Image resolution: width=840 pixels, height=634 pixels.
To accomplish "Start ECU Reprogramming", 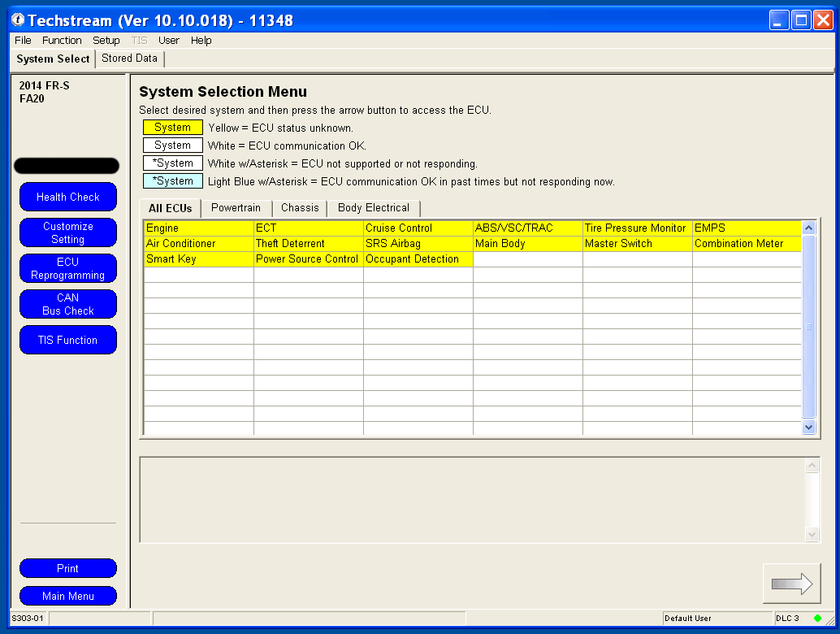I will coord(68,269).
